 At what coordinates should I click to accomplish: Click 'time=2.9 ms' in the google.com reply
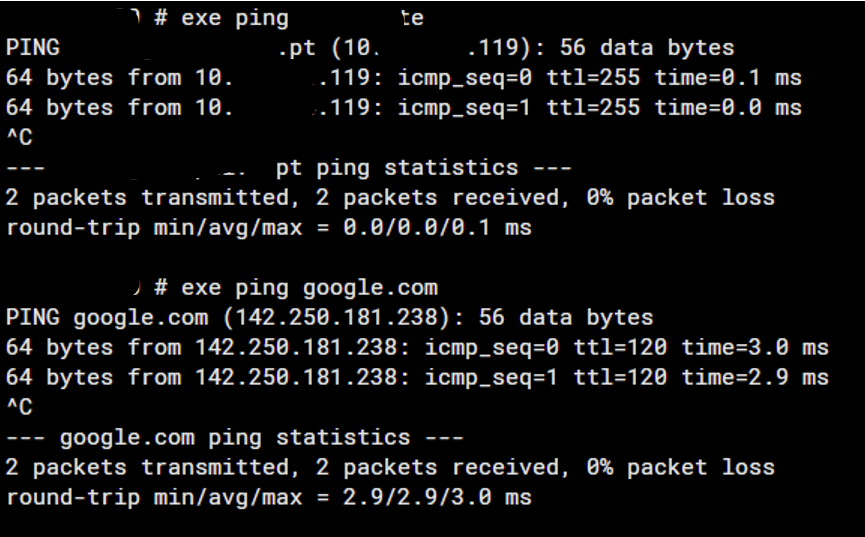(755, 378)
